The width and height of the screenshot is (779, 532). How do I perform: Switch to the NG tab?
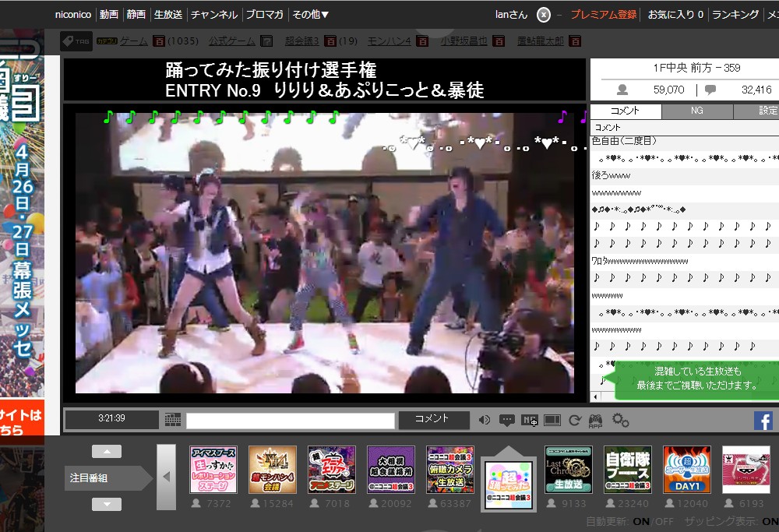(x=697, y=111)
